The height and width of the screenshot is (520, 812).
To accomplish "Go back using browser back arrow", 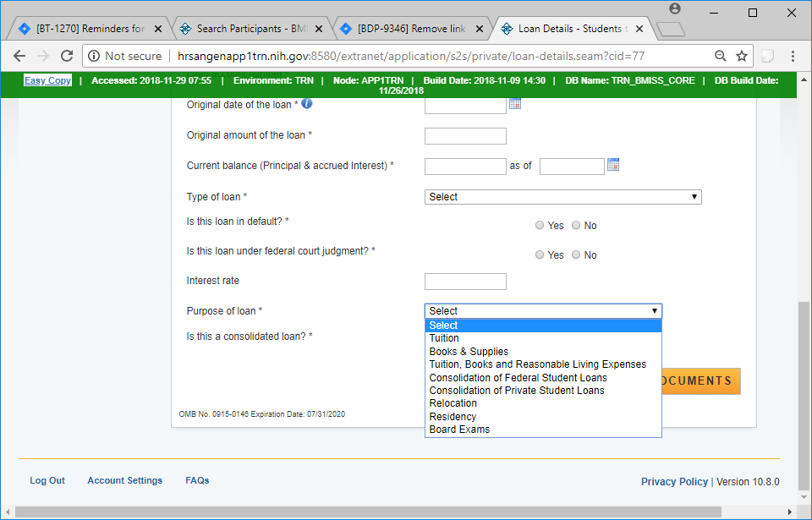I will pyautogui.click(x=19, y=56).
